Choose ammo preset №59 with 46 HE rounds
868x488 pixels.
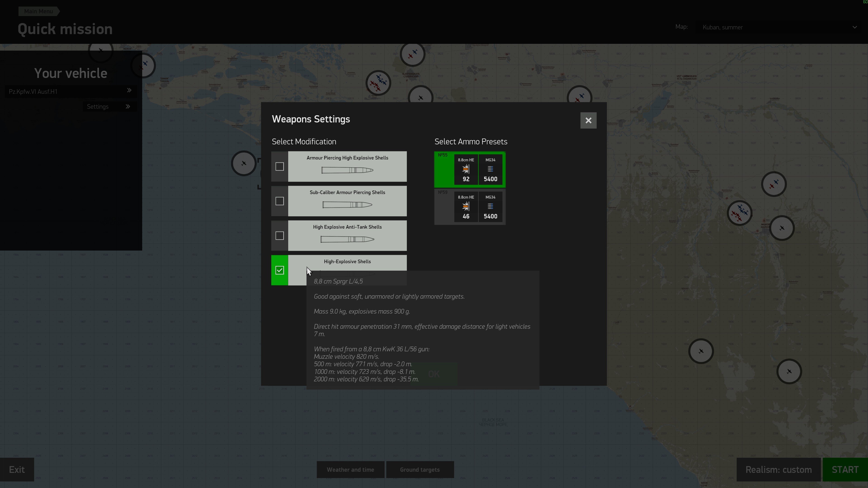[470, 207]
